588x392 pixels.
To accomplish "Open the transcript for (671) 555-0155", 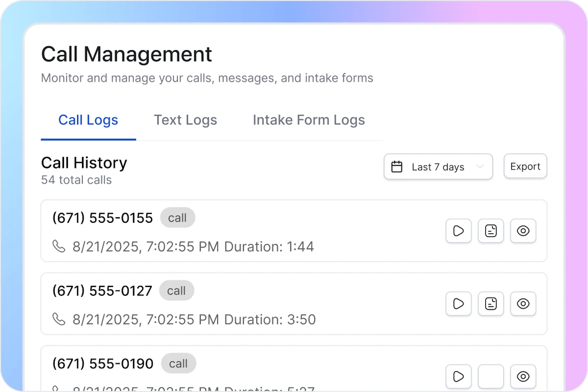I will pos(490,231).
